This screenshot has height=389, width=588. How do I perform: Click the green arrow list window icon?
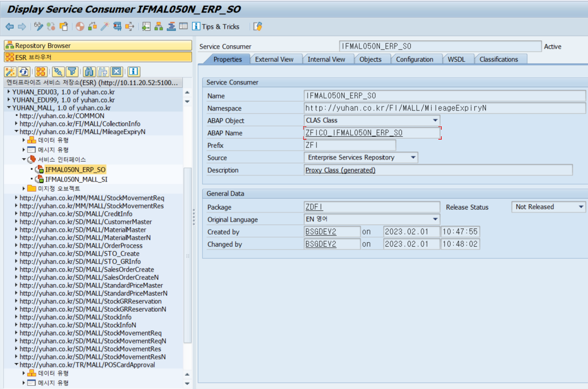146,26
